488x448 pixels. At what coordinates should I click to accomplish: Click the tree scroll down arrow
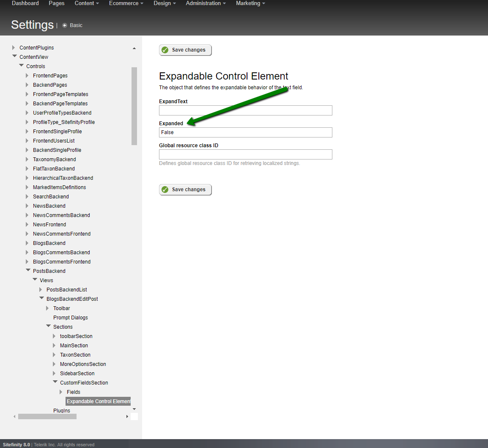[134, 409]
